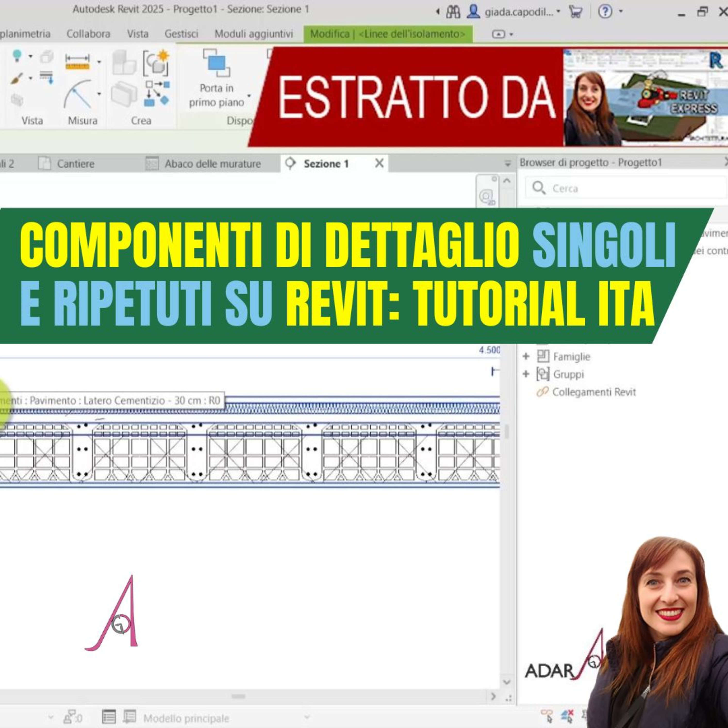The image size is (728, 728).
Task: Toggle the ribbon minimize button
Action: [x=498, y=34]
